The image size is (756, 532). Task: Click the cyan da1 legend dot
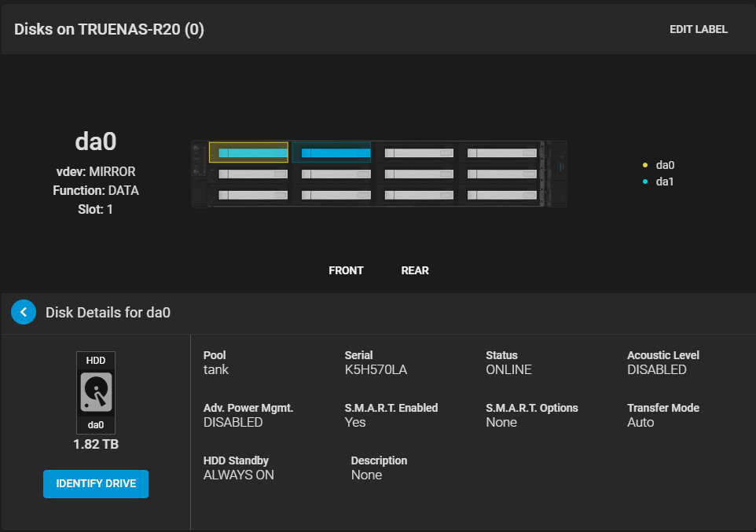click(645, 182)
